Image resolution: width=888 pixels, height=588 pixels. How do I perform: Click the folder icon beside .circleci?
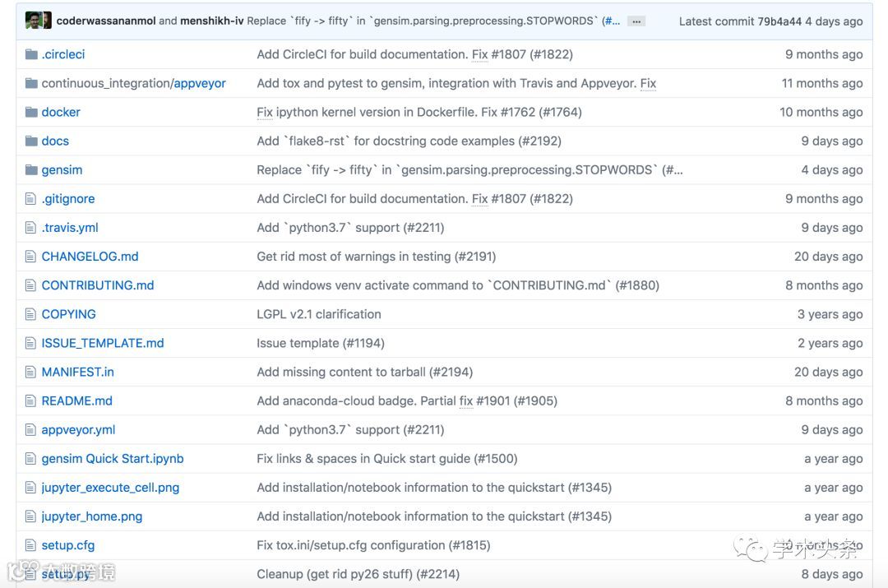click(31, 54)
